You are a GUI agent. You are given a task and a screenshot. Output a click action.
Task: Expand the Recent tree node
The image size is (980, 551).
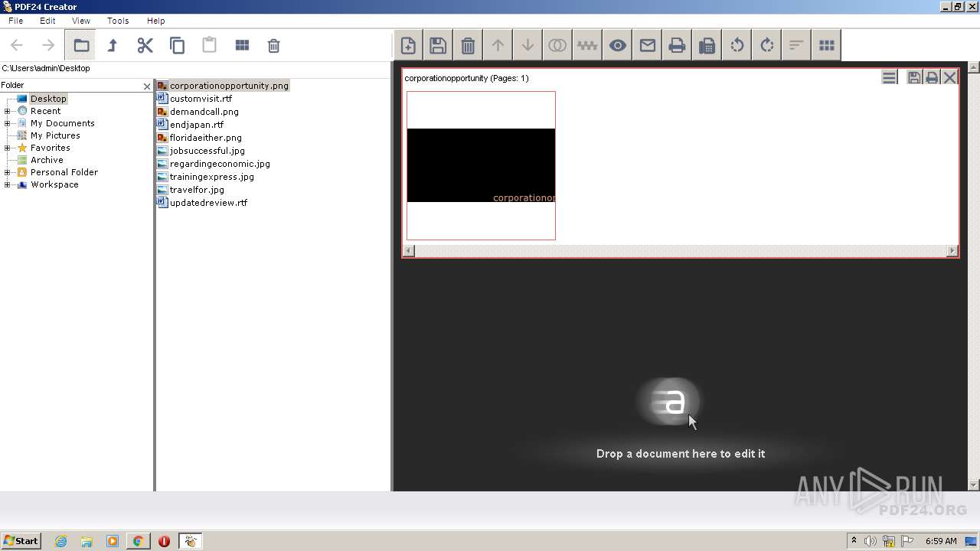(8, 111)
